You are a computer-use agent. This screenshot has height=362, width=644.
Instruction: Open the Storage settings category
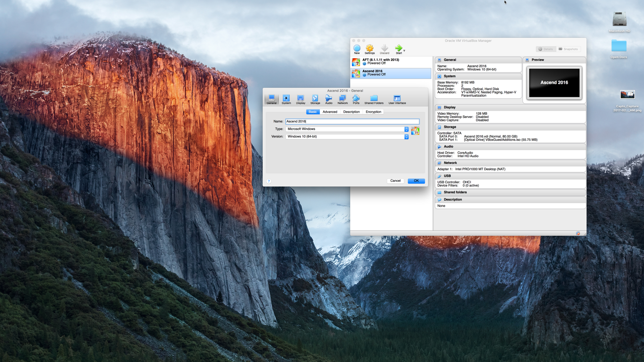315,100
